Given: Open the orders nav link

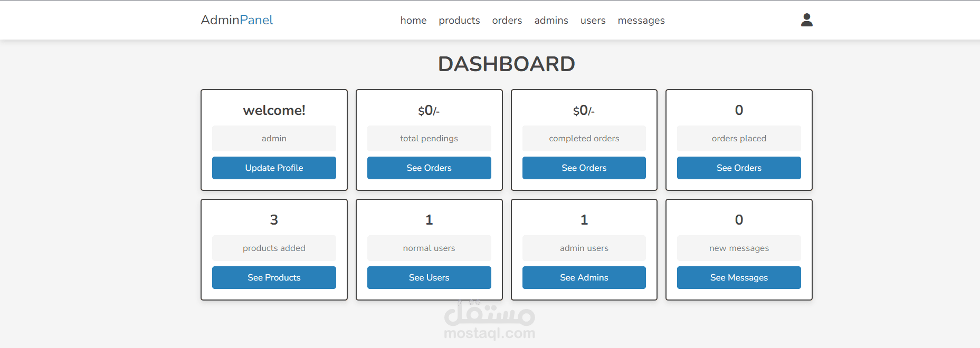Looking at the screenshot, I should click(507, 20).
